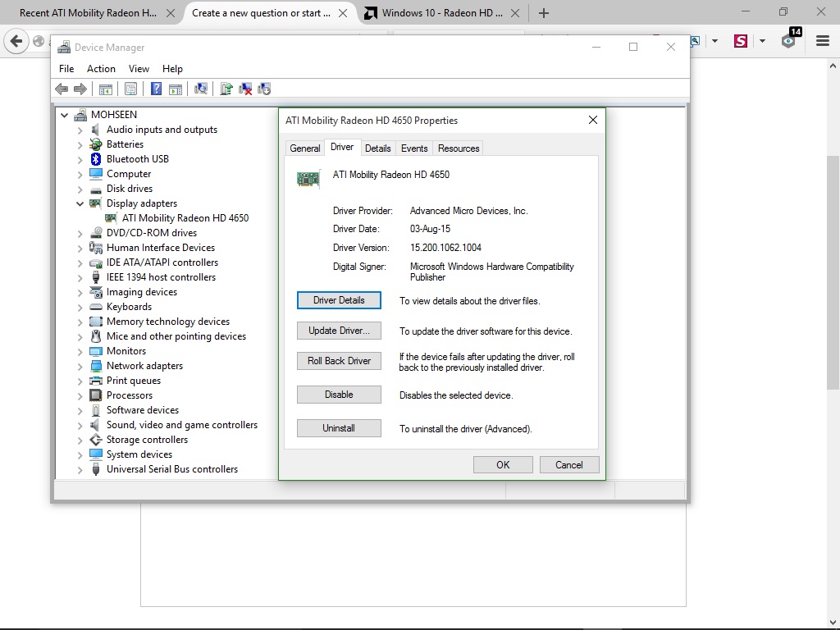The width and height of the screenshot is (840, 630).
Task: Switch to the 'Recent ATI Mobility Radeon' browser tab
Action: (88, 13)
